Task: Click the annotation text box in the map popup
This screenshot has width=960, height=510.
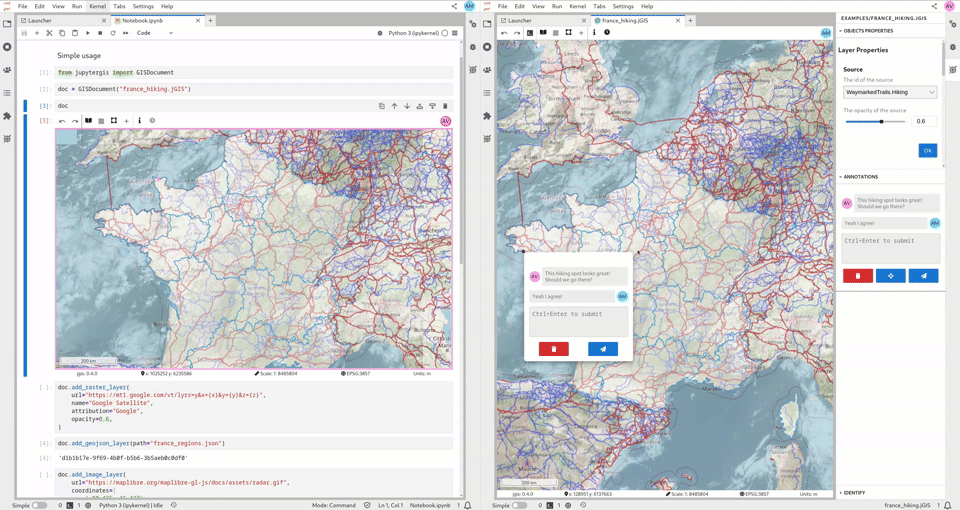Action: tap(578, 320)
